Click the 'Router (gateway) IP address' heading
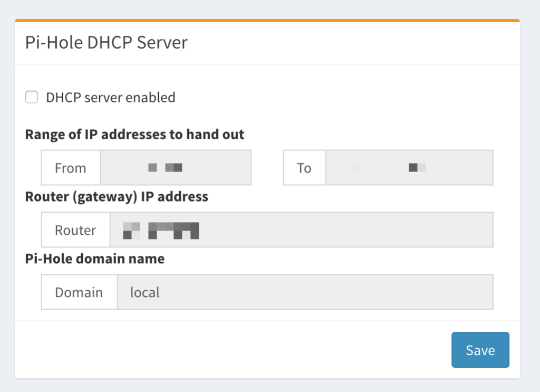 coord(117,197)
